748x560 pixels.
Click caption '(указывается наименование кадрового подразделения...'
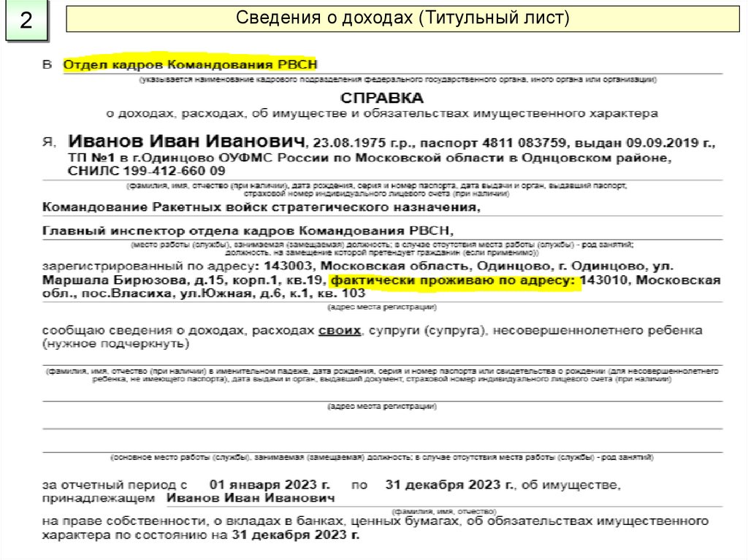coord(398,80)
